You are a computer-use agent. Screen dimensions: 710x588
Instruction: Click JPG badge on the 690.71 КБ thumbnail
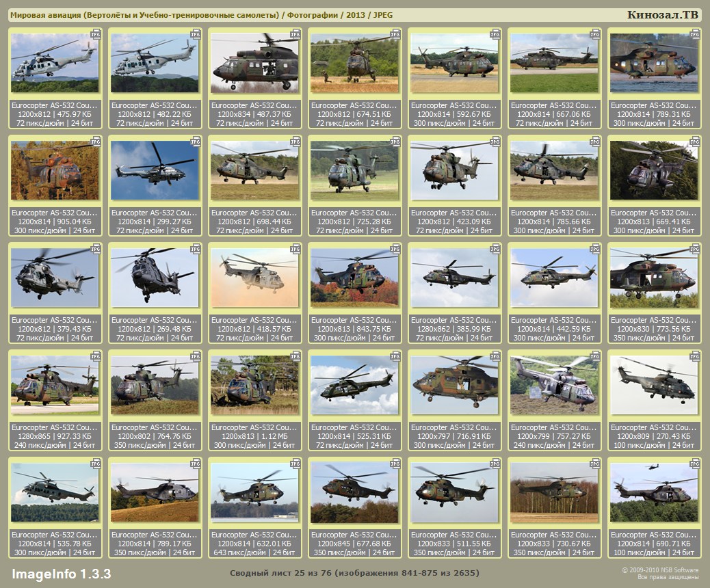coord(695,463)
